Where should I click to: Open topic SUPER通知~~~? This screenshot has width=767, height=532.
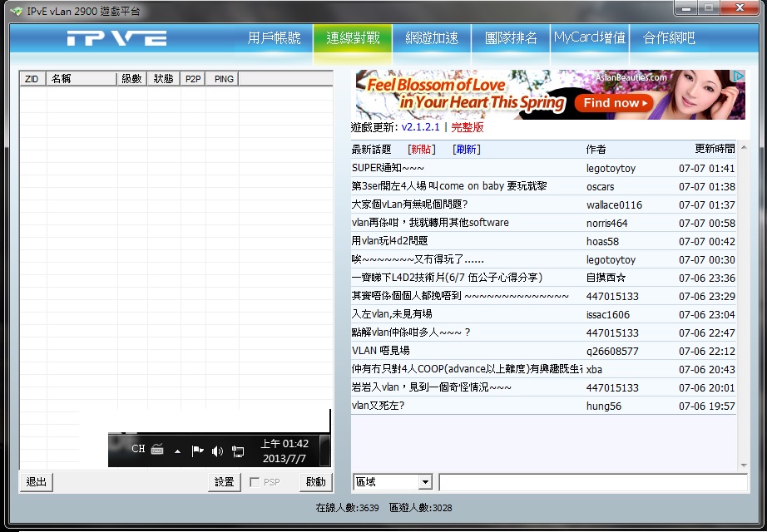pyautogui.click(x=388, y=168)
